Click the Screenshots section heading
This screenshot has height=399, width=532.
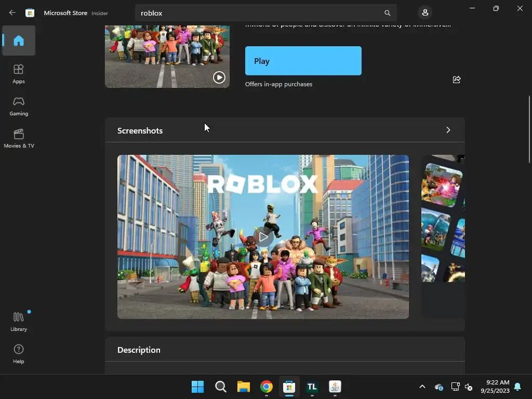[x=140, y=130]
